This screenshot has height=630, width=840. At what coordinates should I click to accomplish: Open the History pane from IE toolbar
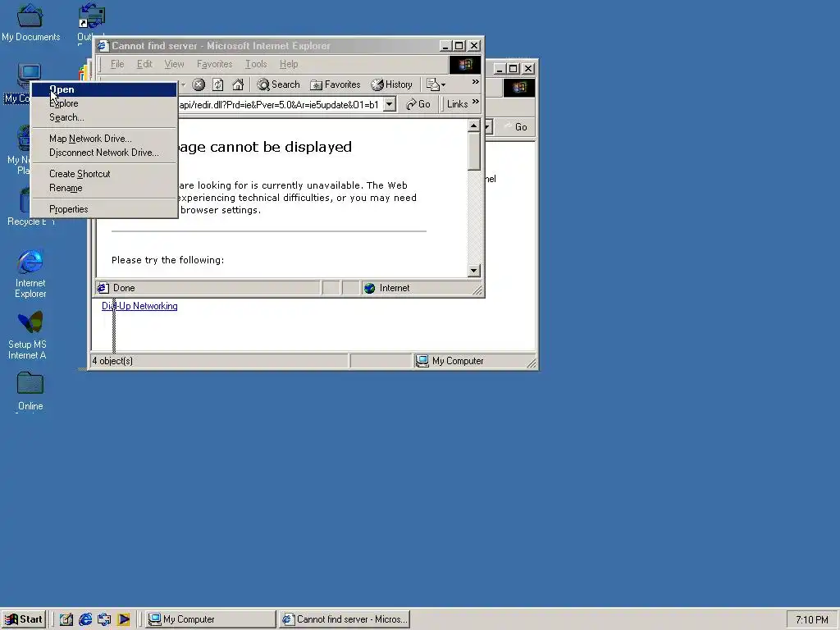[x=391, y=84]
